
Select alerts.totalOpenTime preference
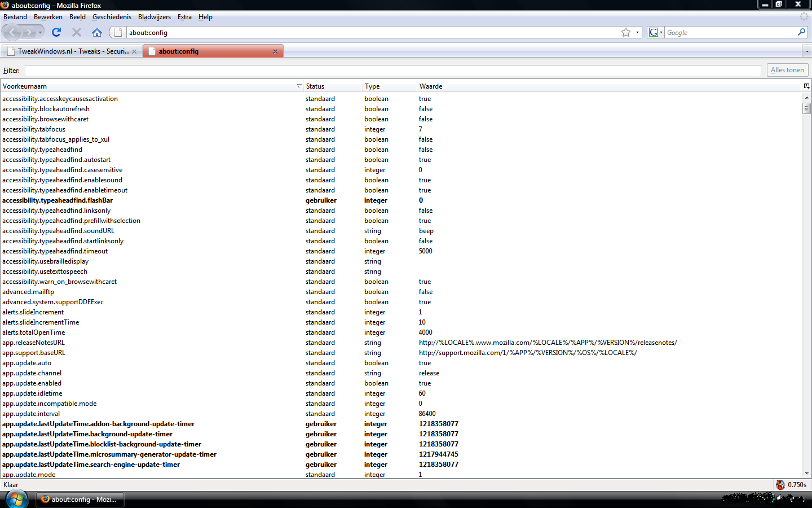pos(401,332)
